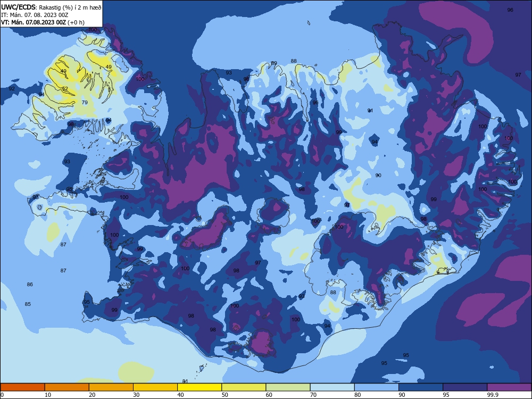
Task: Click the '10' legend scale label
Action: [48, 395]
